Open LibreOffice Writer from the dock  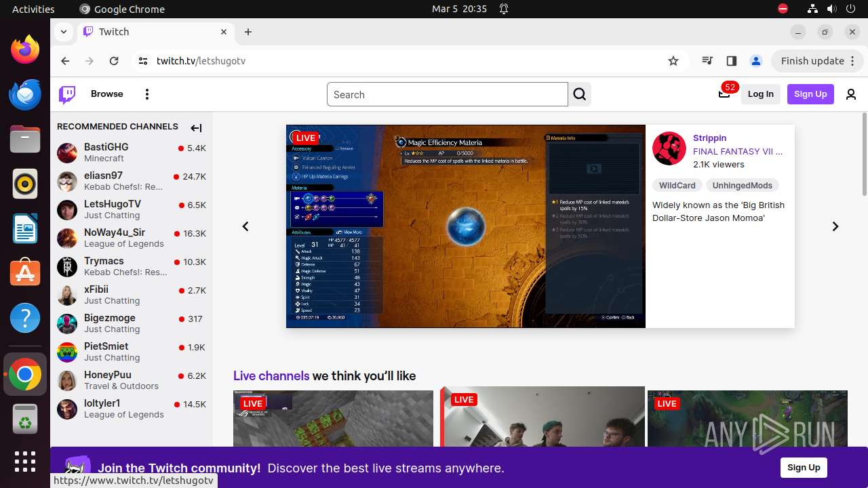(25, 228)
